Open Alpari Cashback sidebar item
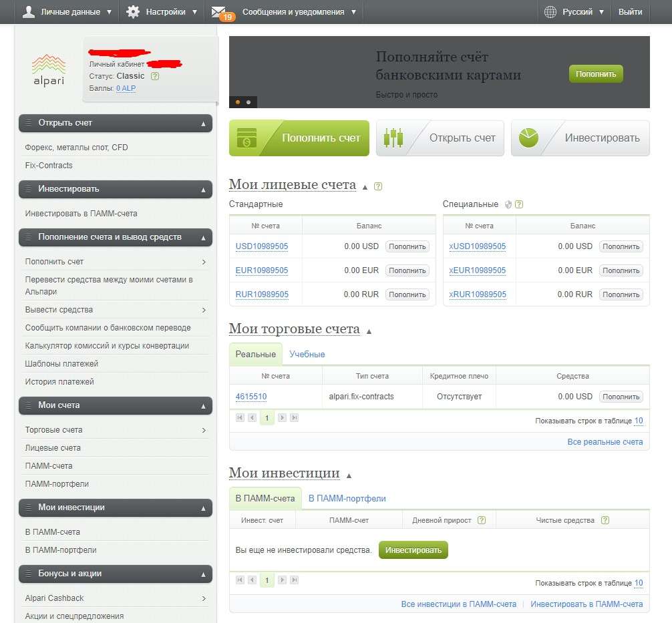Image resolution: width=672 pixels, height=623 pixels. 116,598
